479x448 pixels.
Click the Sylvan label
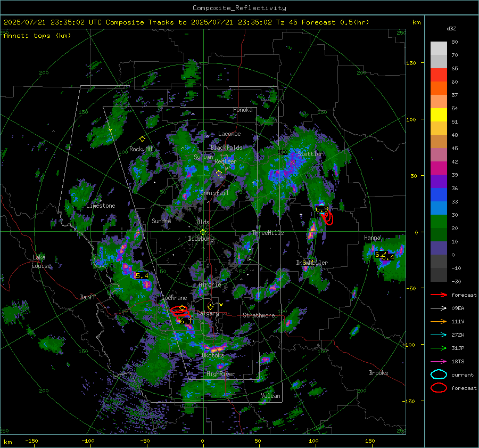[x=203, y=157]
